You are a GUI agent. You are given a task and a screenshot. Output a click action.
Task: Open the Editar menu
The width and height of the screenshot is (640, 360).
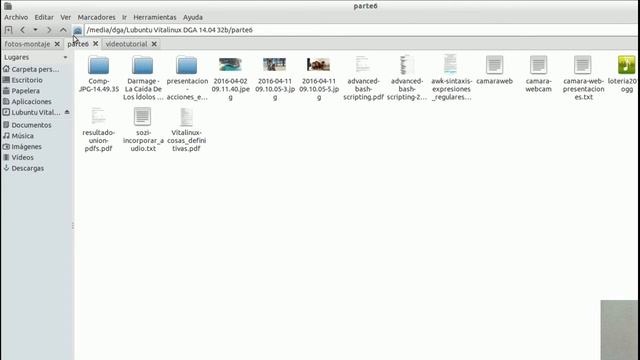click(x=44, y=17)
